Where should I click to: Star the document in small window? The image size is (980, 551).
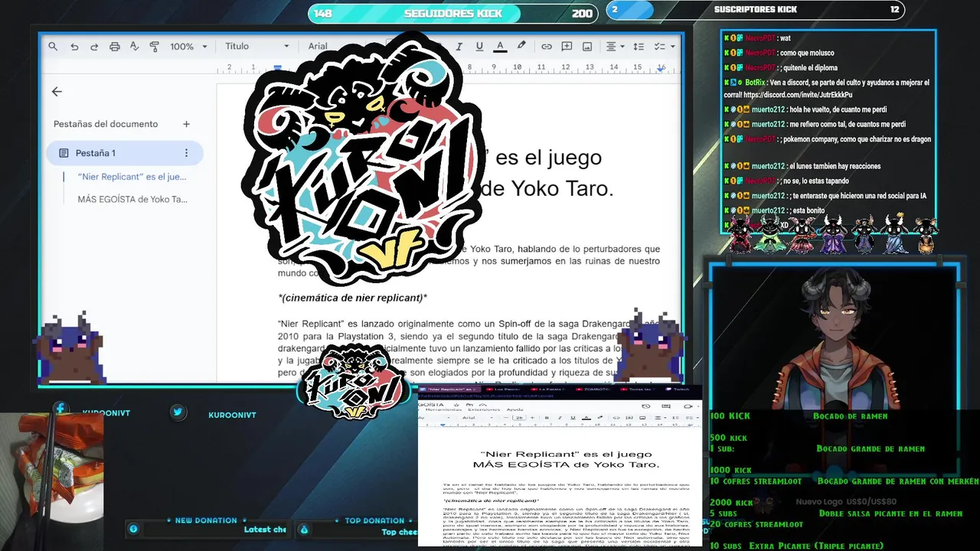point(456,405)
